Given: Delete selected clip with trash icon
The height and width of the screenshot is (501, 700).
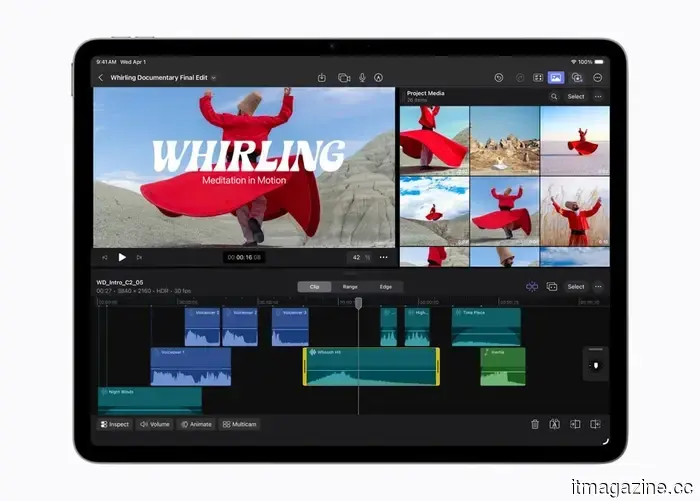Looking at the screenshot, I should pos(535,424).
